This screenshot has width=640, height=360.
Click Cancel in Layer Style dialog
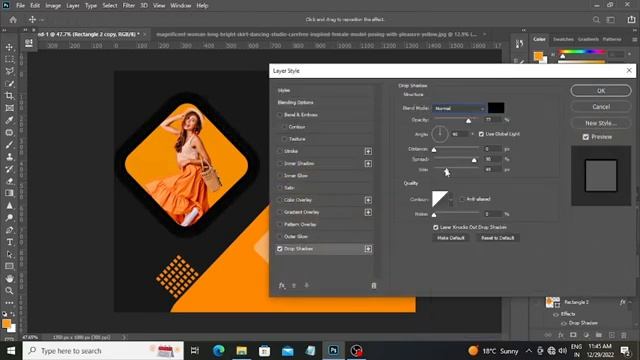coord(601,107)
